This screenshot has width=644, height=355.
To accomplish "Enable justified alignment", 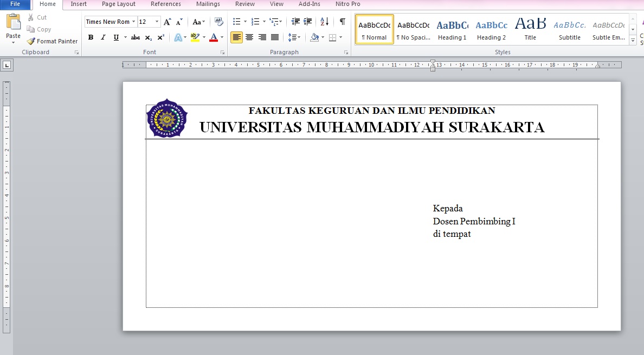I will point(274,37).
